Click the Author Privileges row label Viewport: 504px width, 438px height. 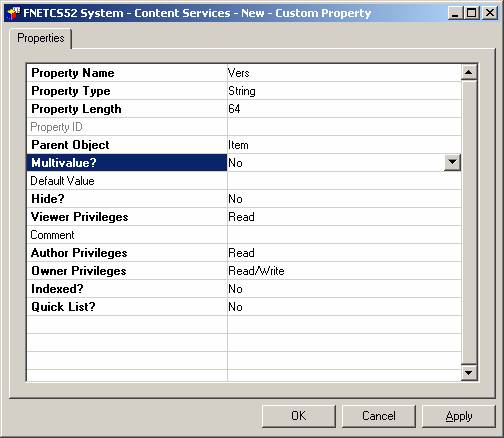click(79, 253)
